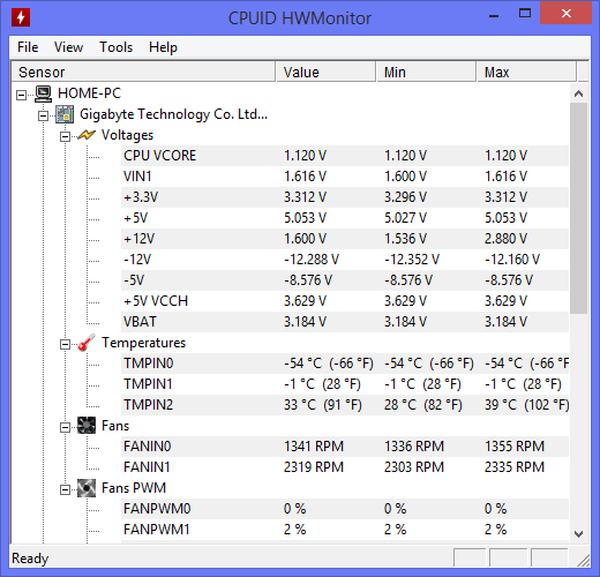The image size is (600, 577).
Task: Select the Fans label
Action: 115,425
